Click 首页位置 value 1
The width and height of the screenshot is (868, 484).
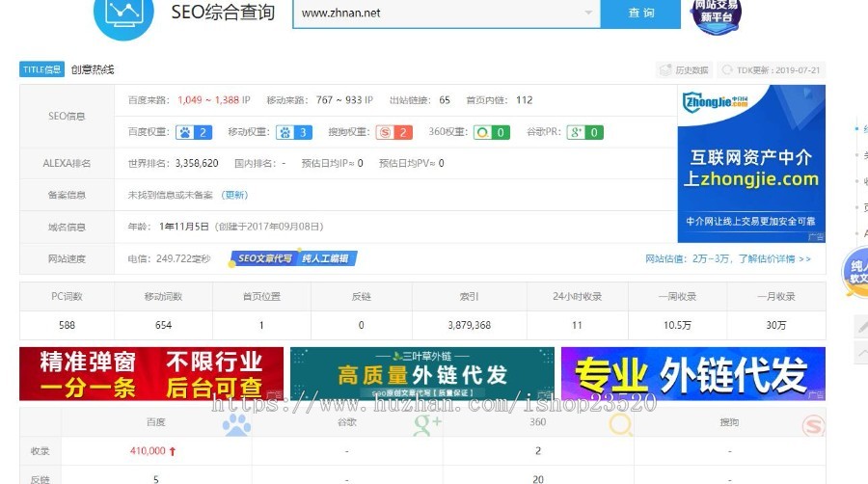coord(261,325)
